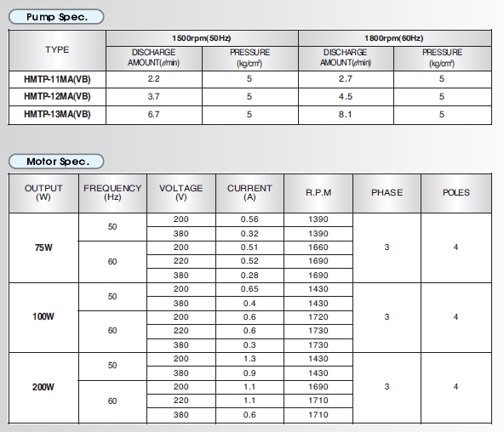Select the 100W output cell
Screen dimensions: 504x432
[43, 317]
